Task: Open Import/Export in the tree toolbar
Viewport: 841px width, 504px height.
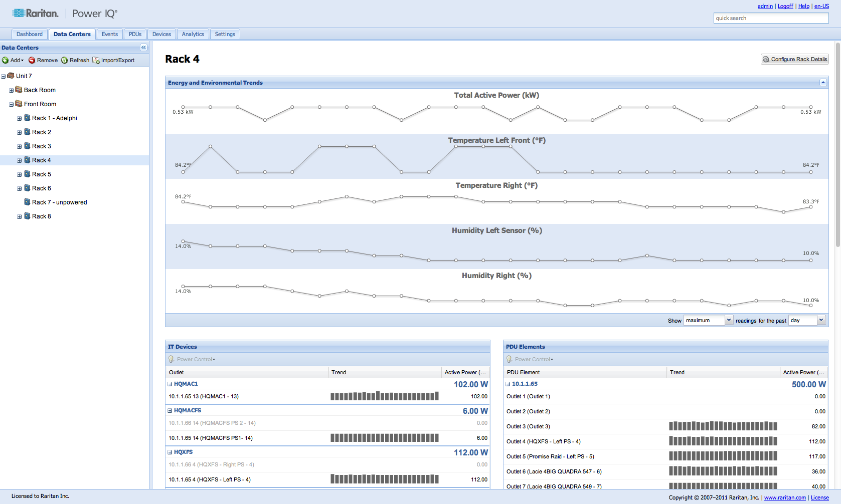Action: (x=114, y=60)
